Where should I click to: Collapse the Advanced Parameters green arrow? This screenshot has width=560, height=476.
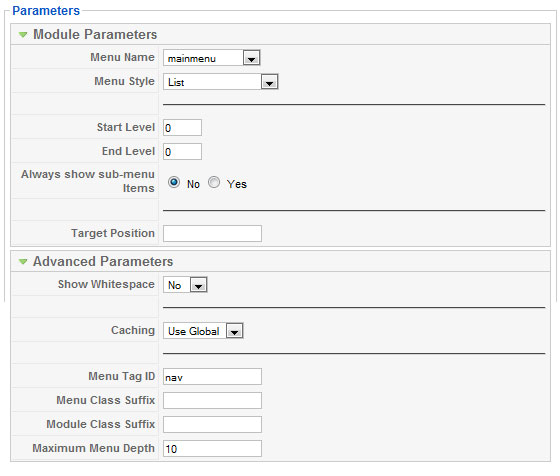coord(23,262)
